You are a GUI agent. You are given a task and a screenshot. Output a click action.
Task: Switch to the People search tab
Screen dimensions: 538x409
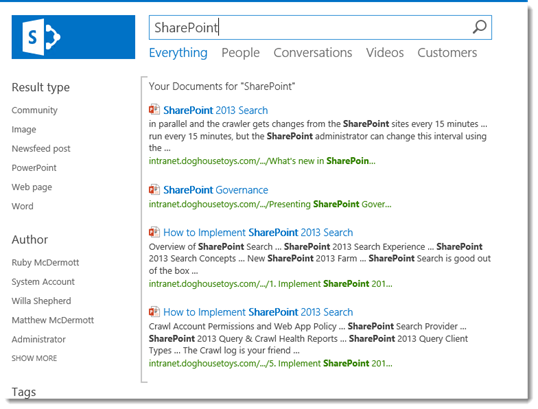241,53
